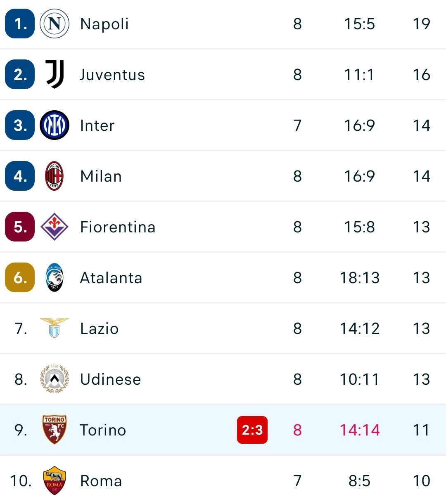
Task: Tap the maroon rank 5 position badge
Action: 20,227
